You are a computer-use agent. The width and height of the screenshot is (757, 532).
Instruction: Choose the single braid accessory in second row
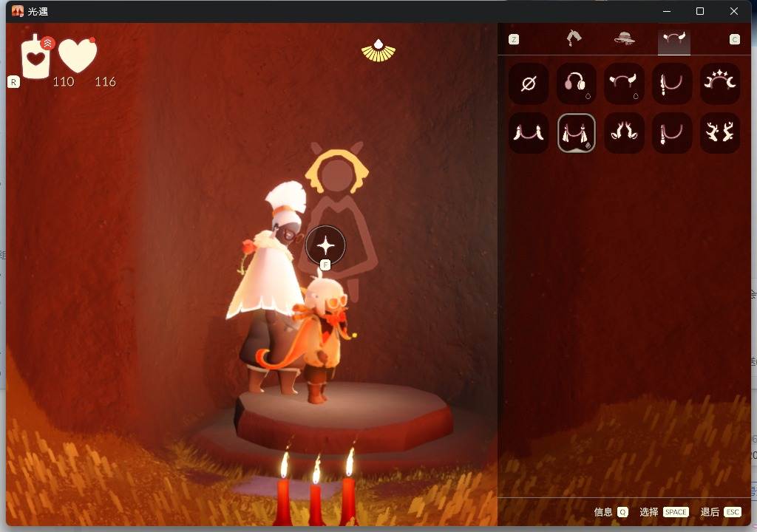[x=672, y=133]
